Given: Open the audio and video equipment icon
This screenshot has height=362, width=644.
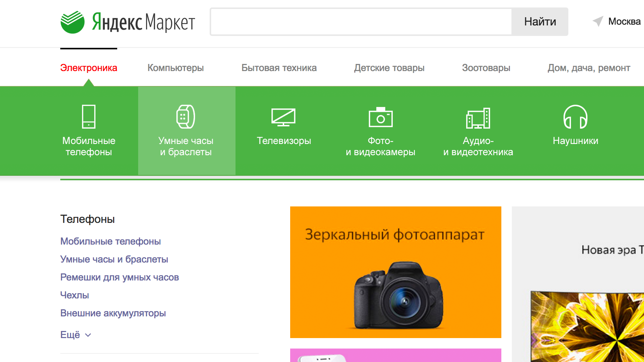Looking at the screenshot, I should 478,118.
